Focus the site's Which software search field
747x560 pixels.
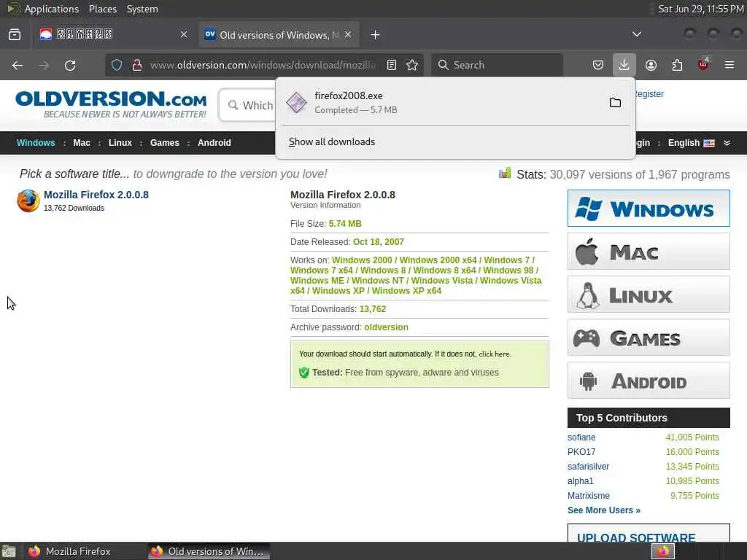(248, 105)
